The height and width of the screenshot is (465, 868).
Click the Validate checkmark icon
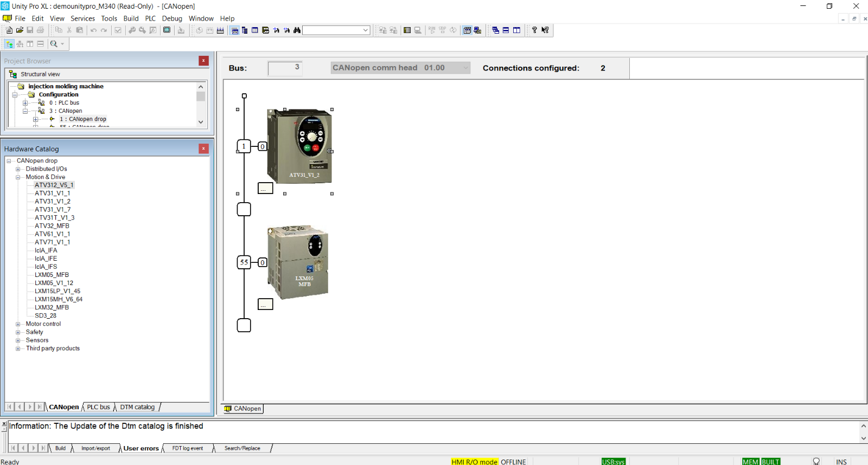pyautogui.click(x=118, y=30)
